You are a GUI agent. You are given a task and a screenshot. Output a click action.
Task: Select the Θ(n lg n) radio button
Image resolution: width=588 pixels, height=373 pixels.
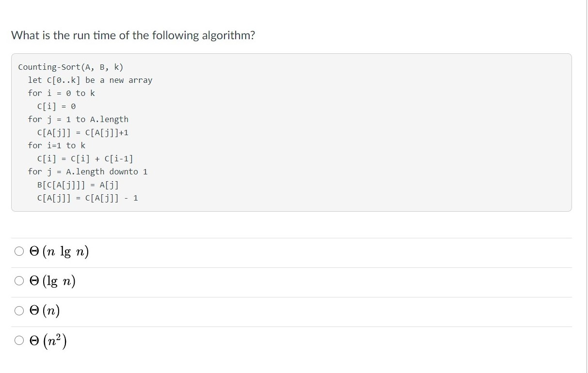(19, 251)
